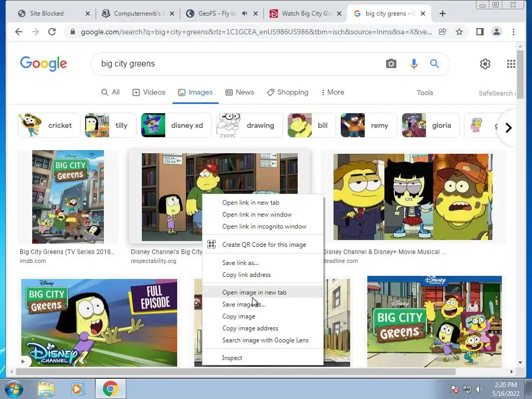
Task: Select Copy image address
Action: tap(263, 328)
